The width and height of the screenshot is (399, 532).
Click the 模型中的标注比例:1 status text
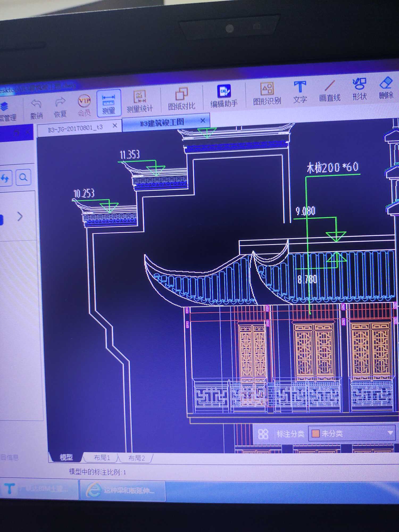tap(97, 472)
